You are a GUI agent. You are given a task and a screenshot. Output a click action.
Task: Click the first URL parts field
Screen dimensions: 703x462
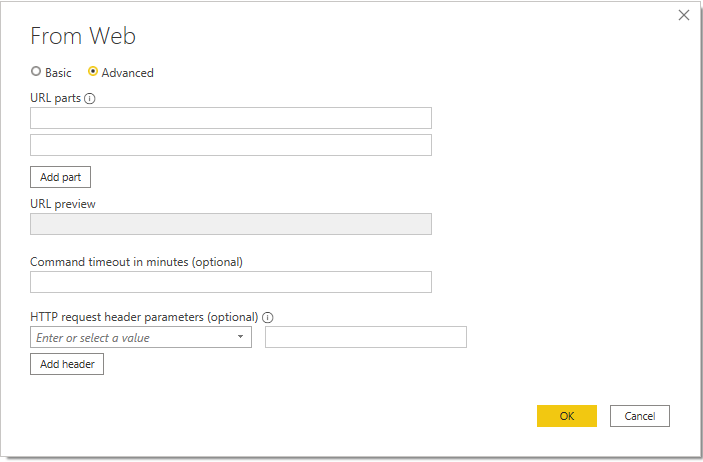click(x=231, y=118)
